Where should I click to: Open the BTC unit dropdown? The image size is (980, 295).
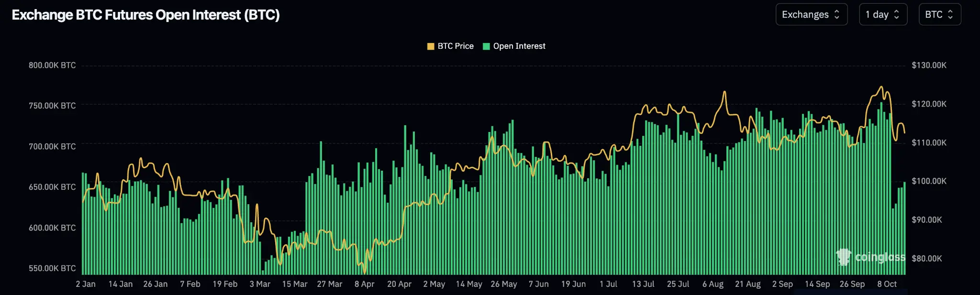click(x=940, y=14)
